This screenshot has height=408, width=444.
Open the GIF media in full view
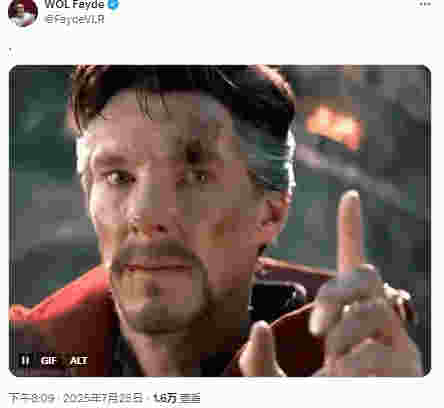[220, 221]
